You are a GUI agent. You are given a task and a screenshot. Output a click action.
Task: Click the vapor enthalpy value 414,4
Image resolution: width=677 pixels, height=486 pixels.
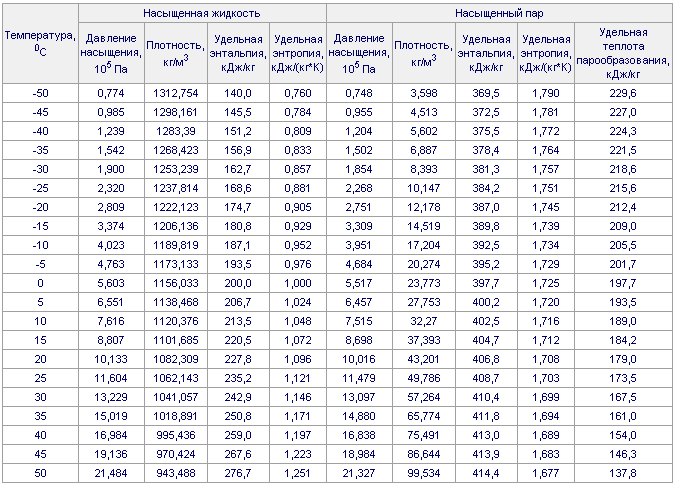point(486,472)
